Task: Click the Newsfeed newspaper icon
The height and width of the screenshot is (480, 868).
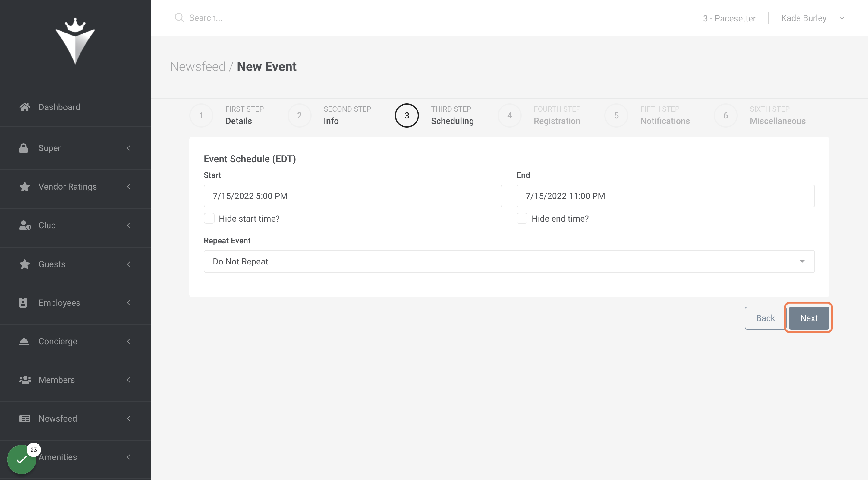Action: click(25, 418)
